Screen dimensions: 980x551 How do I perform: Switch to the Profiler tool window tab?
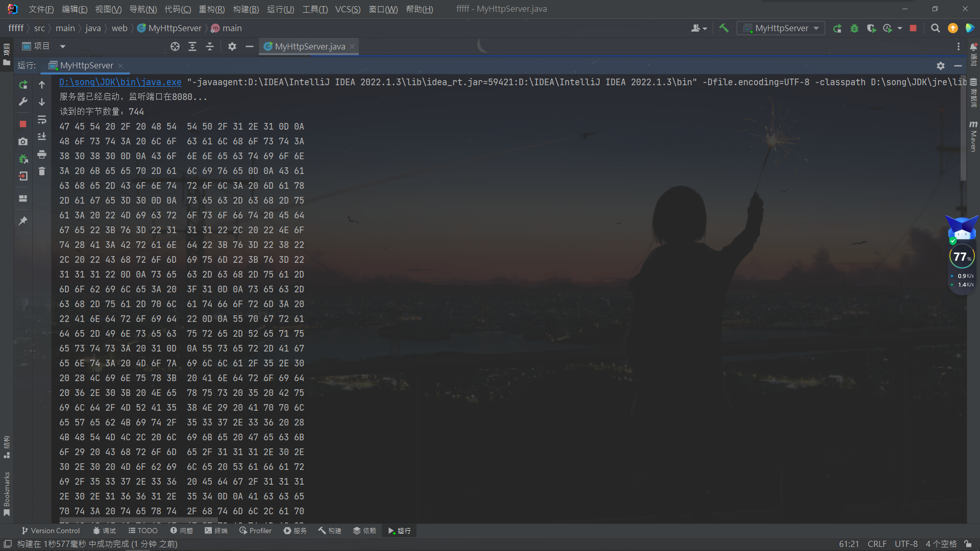(x=255, y=531)
